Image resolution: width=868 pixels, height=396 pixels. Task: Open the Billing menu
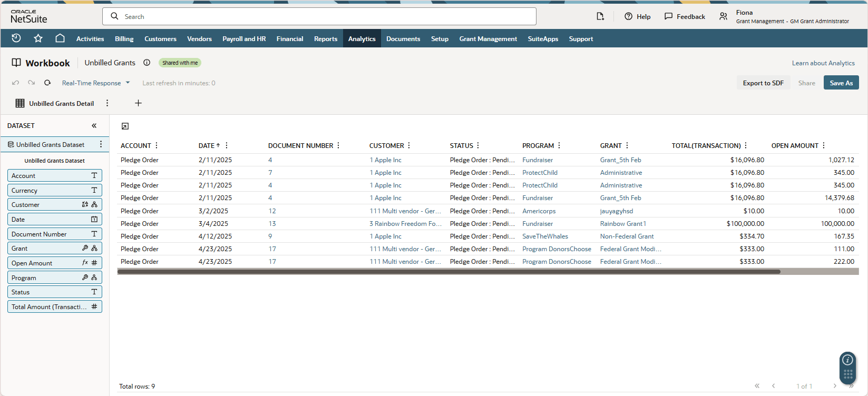(124, 38)
